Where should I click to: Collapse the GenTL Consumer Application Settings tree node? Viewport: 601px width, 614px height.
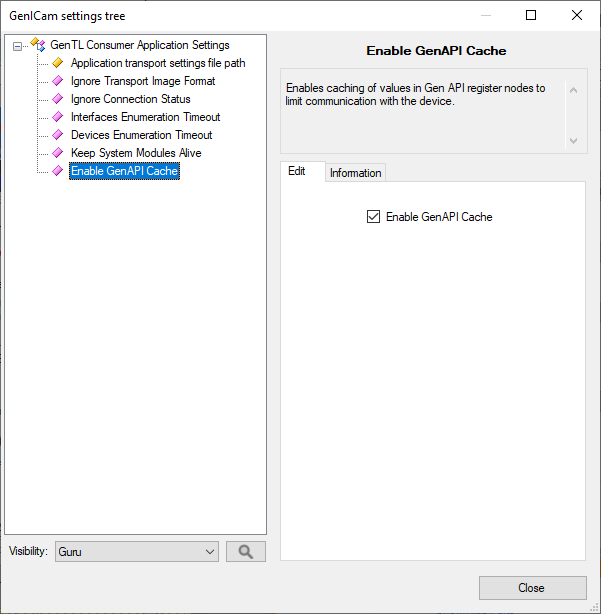[x=17, y=46]
